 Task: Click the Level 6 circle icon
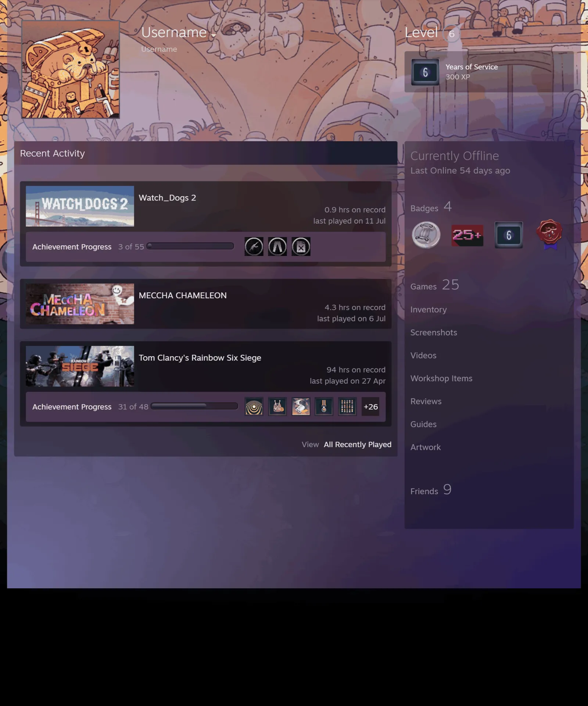[x=452, y=34]
